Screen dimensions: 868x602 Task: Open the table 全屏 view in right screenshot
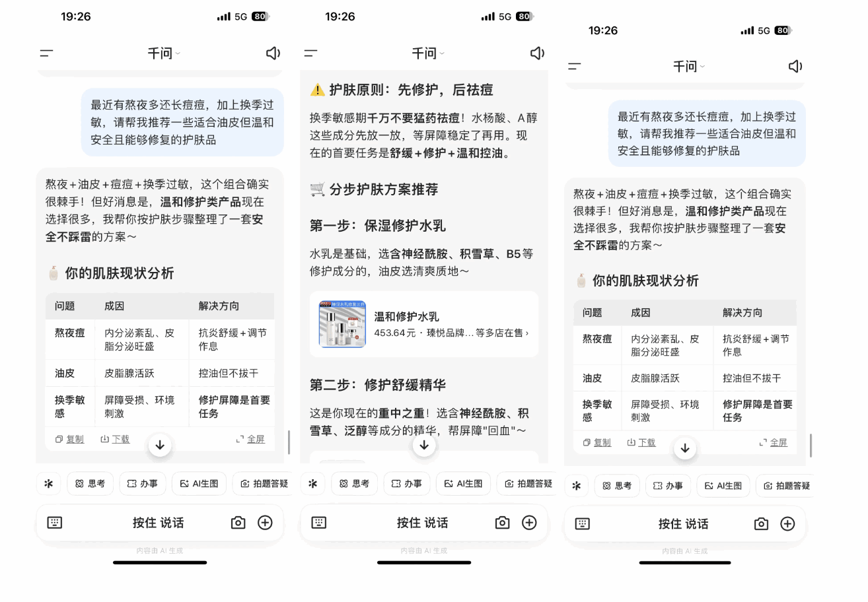pyautogui.click(x=774, y=442)
